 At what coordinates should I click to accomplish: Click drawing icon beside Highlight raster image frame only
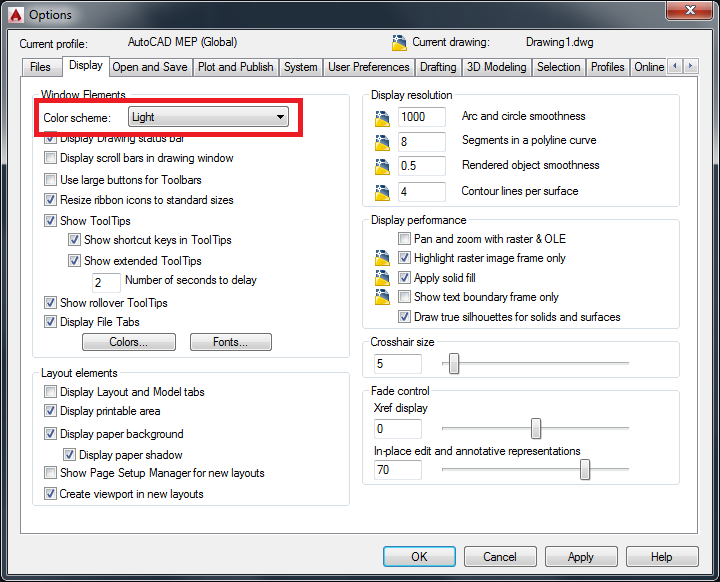(x=382, y=258)
